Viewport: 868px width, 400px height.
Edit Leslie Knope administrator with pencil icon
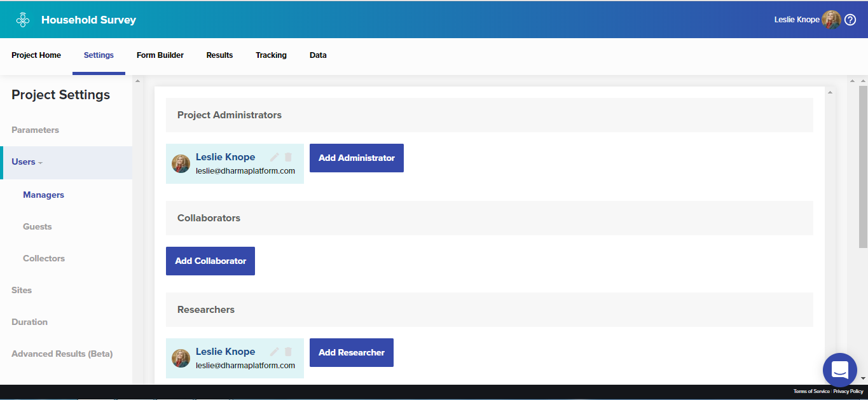point(275,157)
